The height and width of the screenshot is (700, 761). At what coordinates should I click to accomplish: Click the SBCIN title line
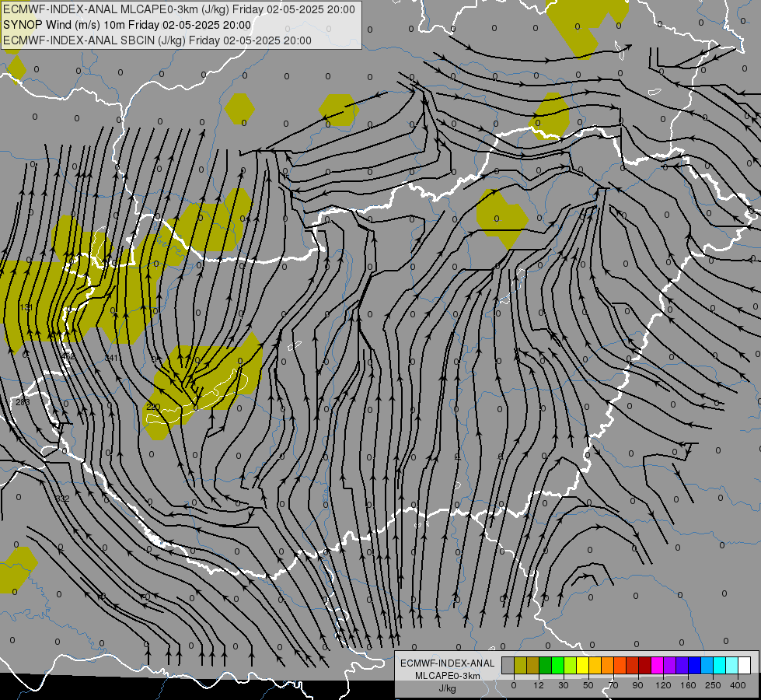tap(157, 40)
